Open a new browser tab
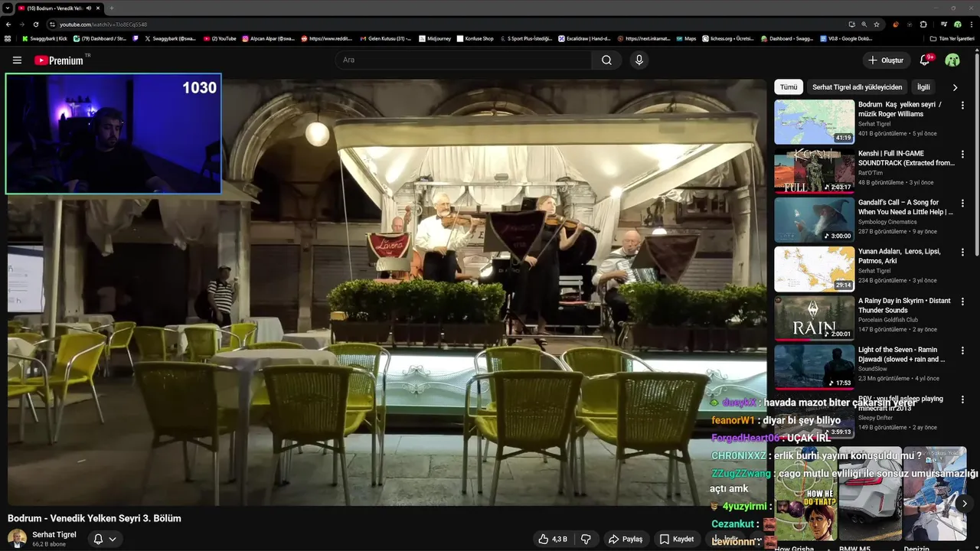The width and height of the screenshot is (980, 551). (x=112, y=8)
